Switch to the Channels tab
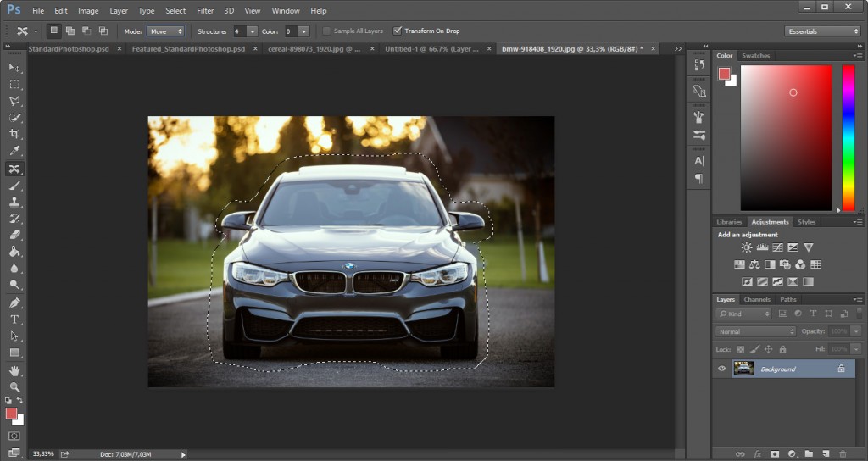 coord(757,299)
